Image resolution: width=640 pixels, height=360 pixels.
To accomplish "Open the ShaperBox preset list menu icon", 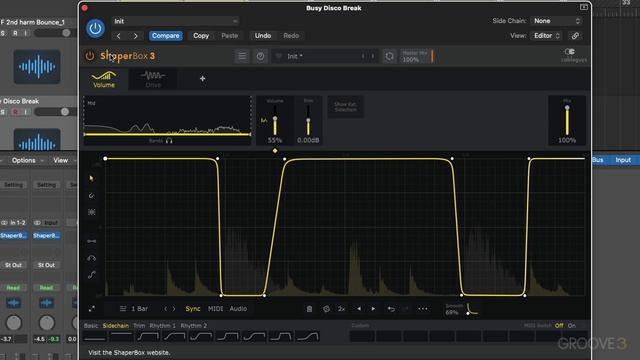I will click(242, 56).
